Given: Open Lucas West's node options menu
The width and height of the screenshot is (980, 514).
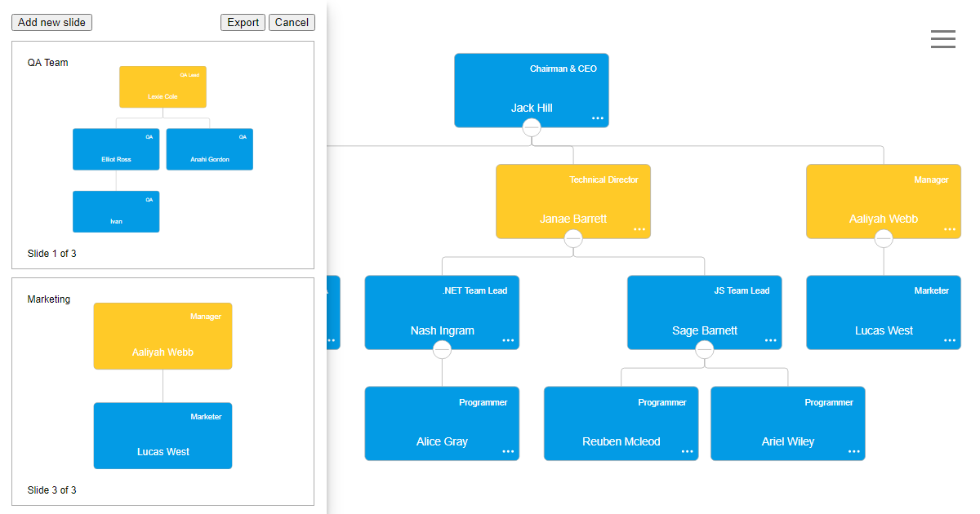Looking at the screenshot, I should click(x=950, y=342).
